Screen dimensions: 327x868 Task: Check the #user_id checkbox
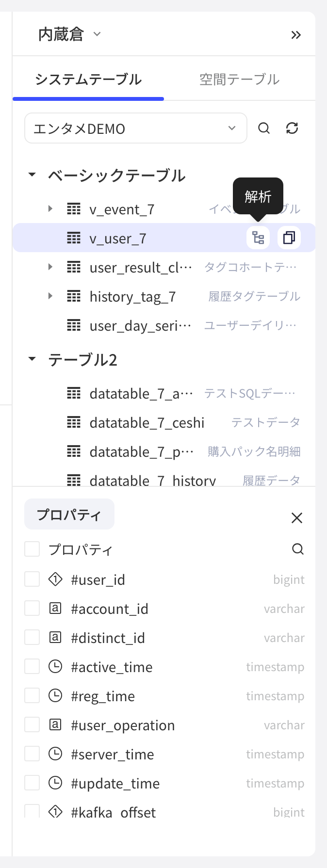(32, 579)
